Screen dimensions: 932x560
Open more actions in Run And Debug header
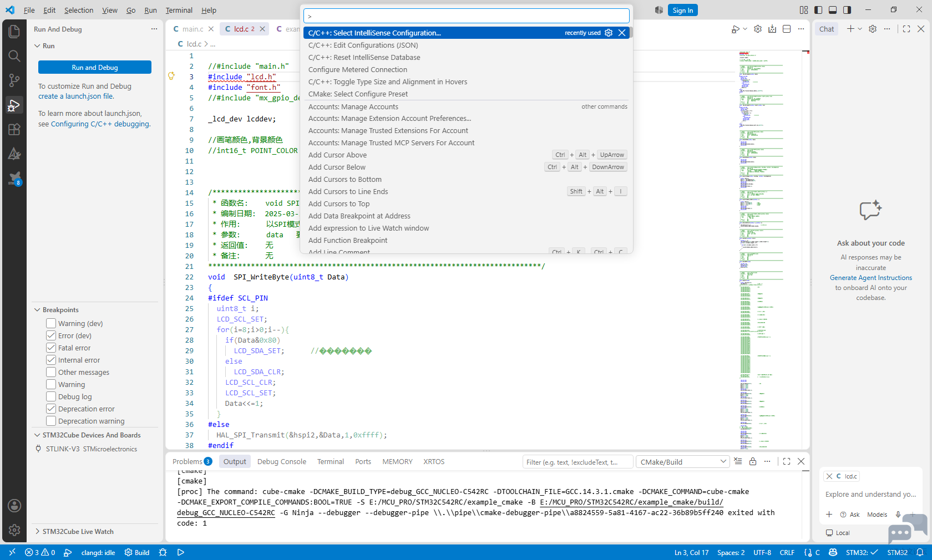coord(154,29)
